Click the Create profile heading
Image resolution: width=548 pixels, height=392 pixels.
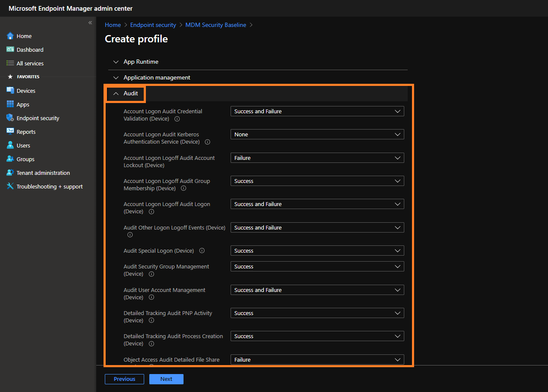click(136, 39)
